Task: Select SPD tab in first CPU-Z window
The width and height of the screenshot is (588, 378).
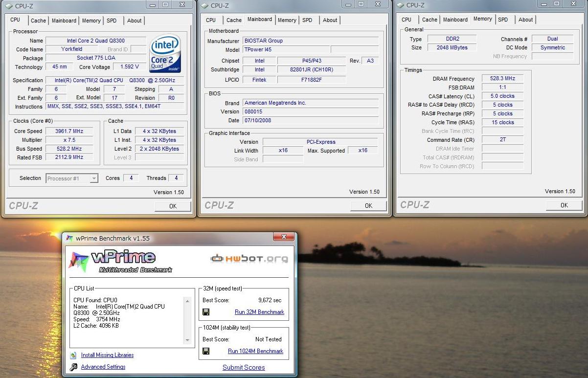Action: 112,21
